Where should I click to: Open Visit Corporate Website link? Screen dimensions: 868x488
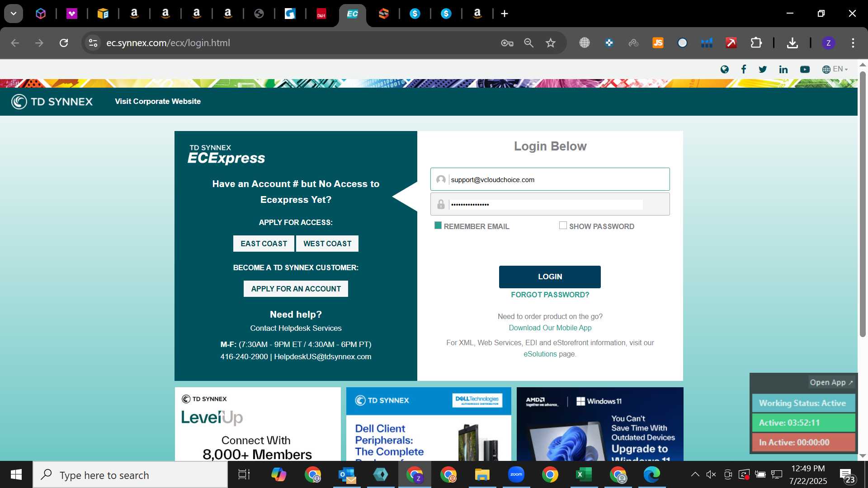[x=158, y=101]
